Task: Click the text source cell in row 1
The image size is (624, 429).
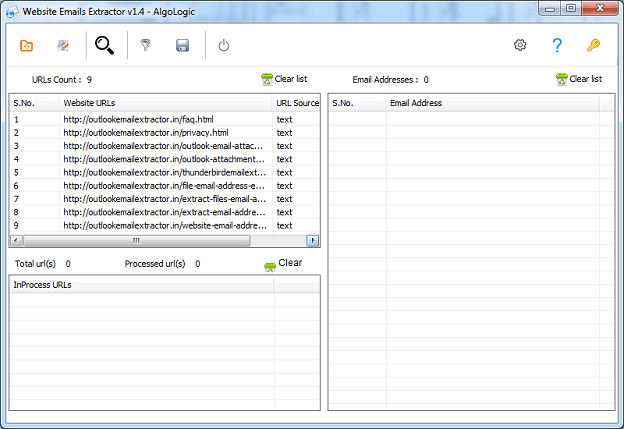Action: (x=284, y=119)
